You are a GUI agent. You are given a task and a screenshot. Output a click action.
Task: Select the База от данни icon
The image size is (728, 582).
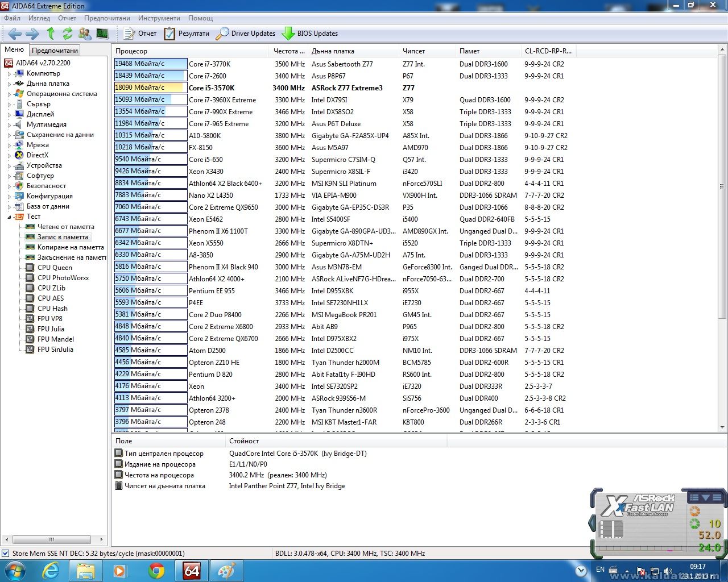19,206
